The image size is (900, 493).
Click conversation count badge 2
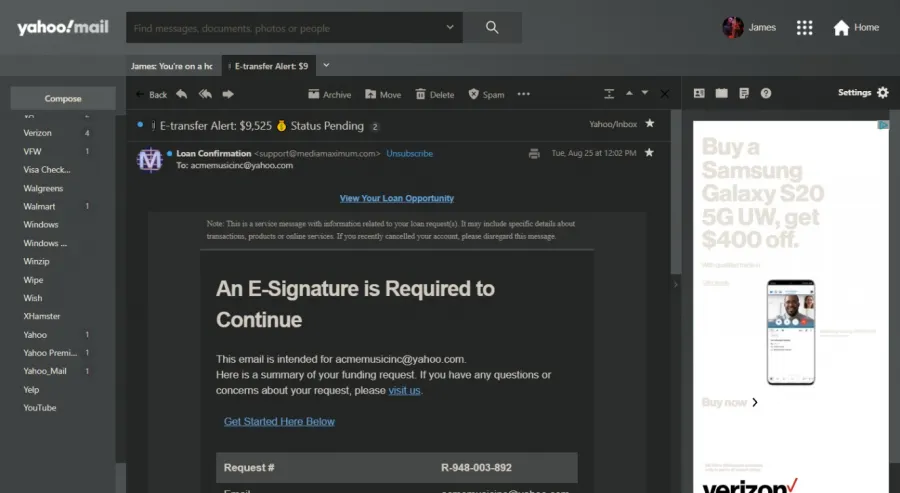(x=374, y=127)
